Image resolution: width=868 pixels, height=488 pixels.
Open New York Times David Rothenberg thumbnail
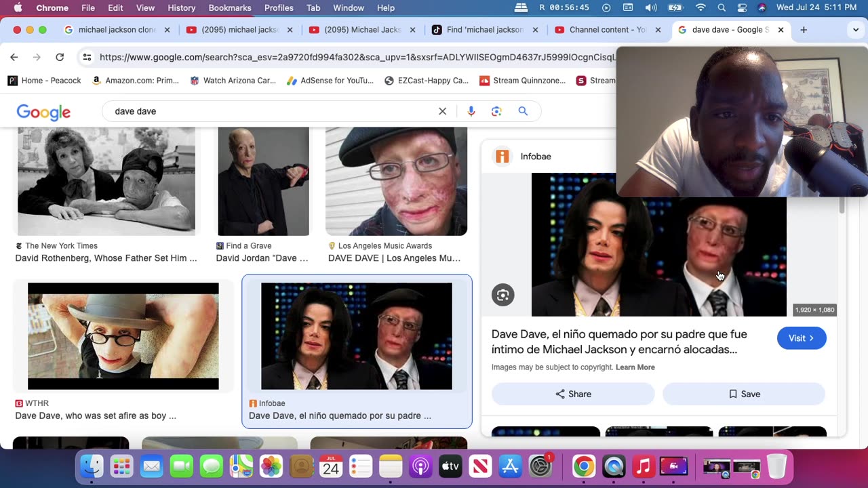(106, 182)
